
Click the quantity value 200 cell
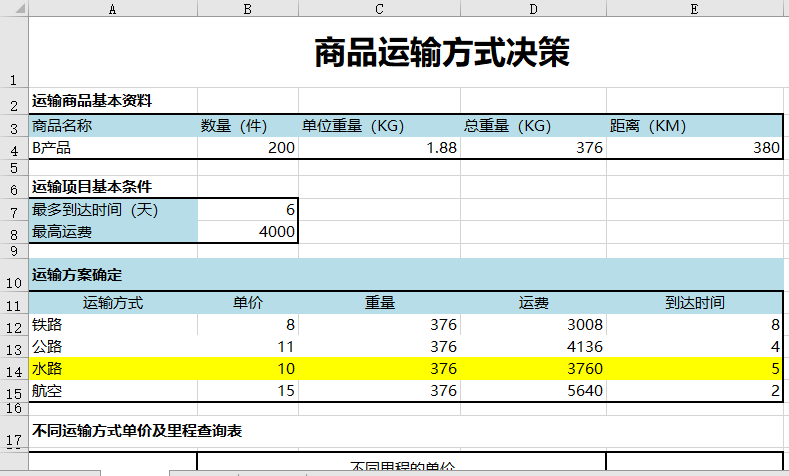click(247, 148)
